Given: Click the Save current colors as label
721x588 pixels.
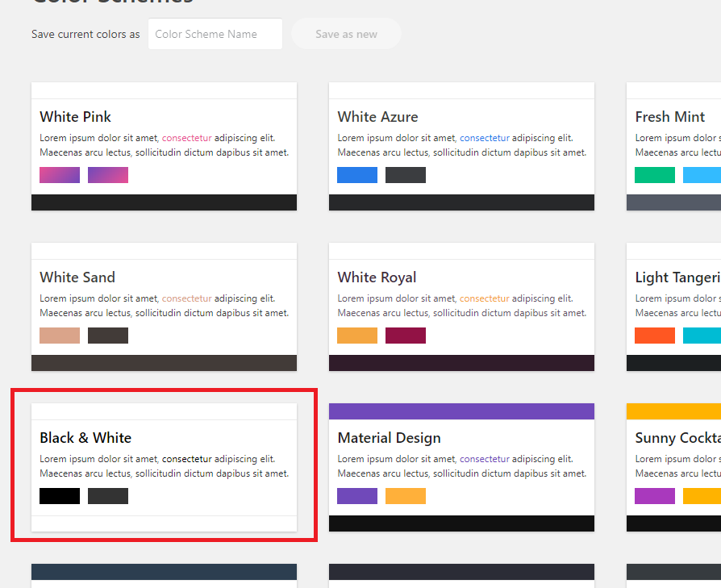Looking at the screenshot, I should (85, 34).
